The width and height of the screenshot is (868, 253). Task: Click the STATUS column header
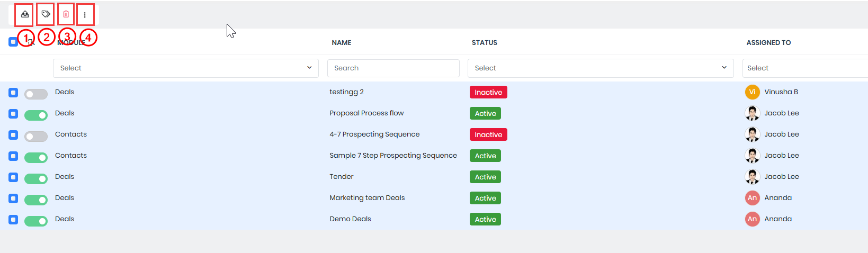484,43
